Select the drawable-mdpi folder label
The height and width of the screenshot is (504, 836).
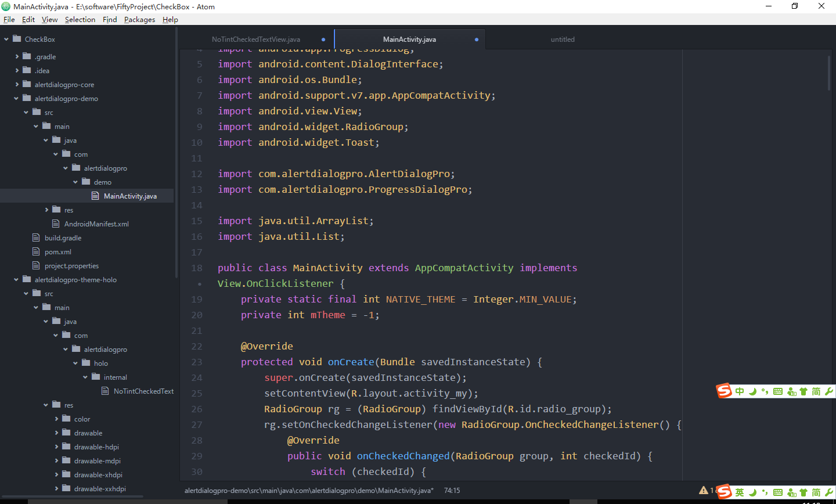[98, 460]
